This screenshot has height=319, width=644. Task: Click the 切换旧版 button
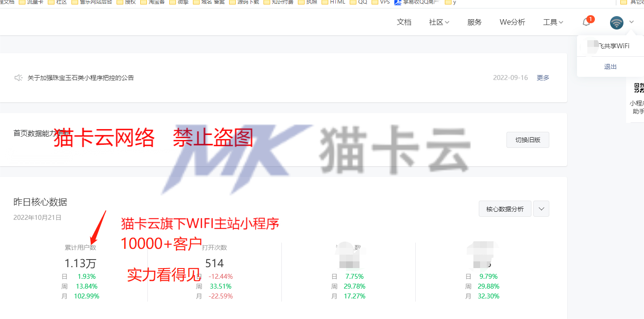pyautogui.click(x=528, y=140)
